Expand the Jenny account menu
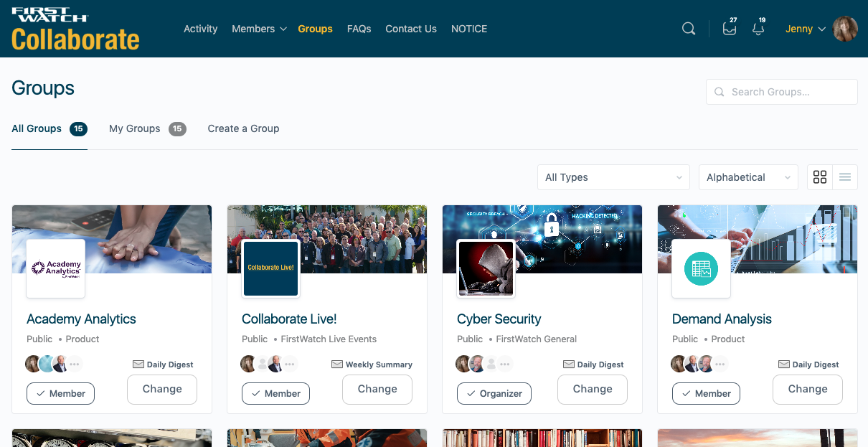 806,29
